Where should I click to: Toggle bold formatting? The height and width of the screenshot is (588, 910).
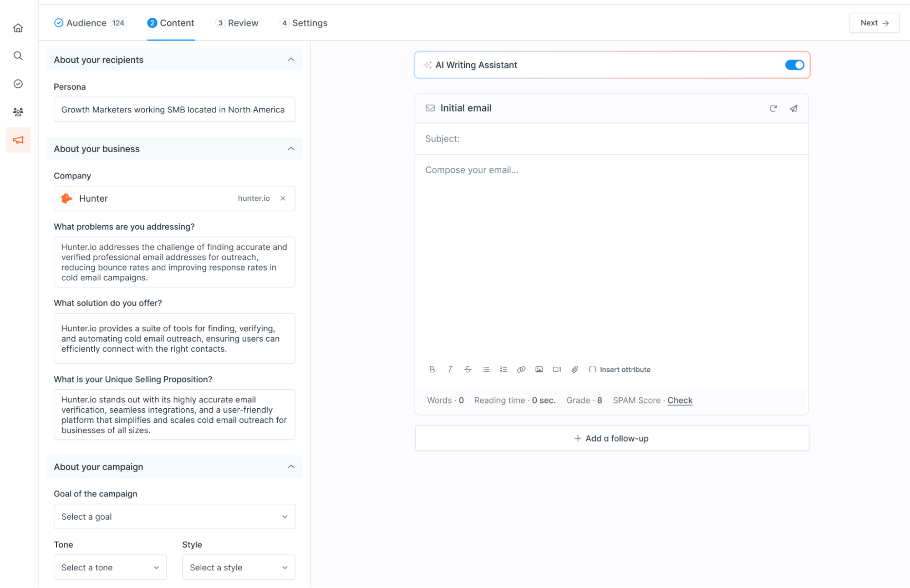(x=432, y=370)
